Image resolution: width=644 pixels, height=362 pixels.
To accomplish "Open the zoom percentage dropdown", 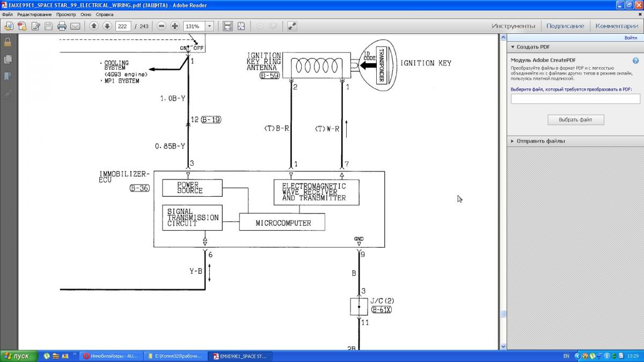I will pyautogui.click(x=209, y=26).
